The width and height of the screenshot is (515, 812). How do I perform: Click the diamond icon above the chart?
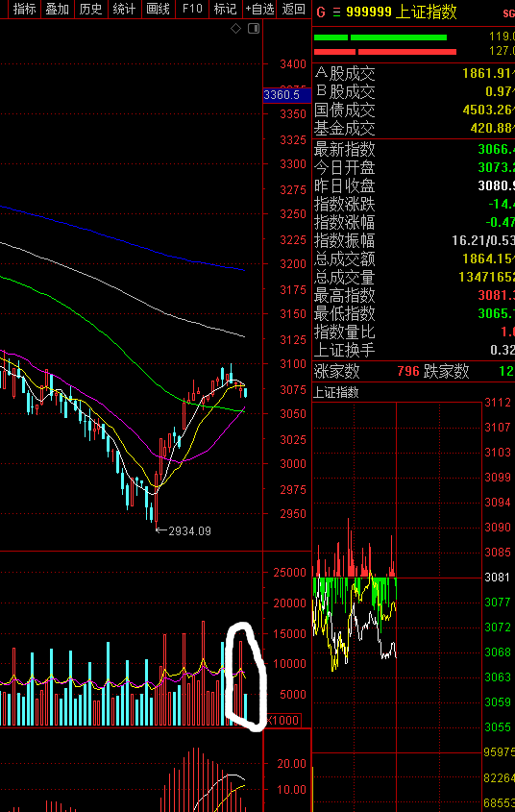click(x=236, y=29)
